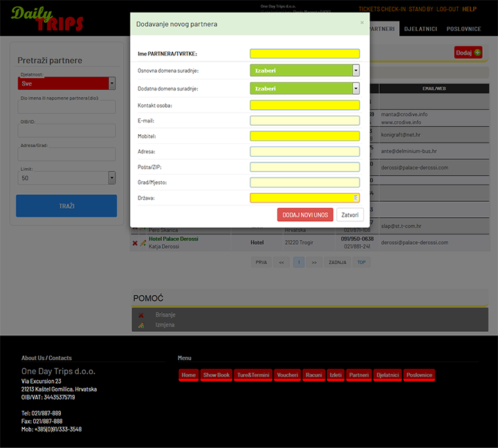Expand Dodatna domena suradnje dropdown
This screenshot has height=448, width=498.
click(304, 88)
